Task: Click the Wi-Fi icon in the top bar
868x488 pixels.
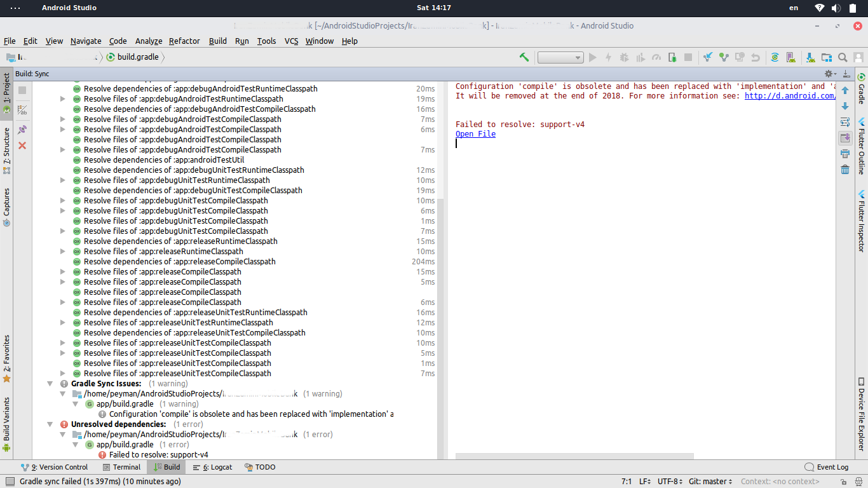Action: coord(820,8)
